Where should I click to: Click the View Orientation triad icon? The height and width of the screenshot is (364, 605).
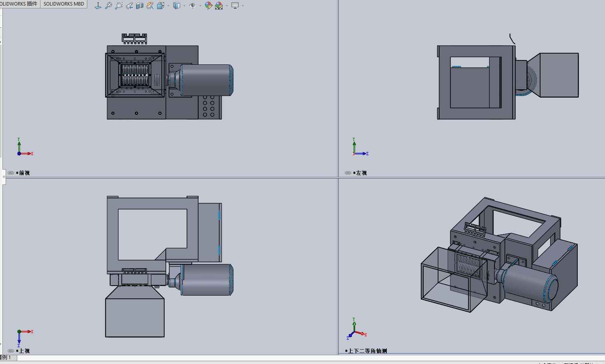[x=98, y=6]
